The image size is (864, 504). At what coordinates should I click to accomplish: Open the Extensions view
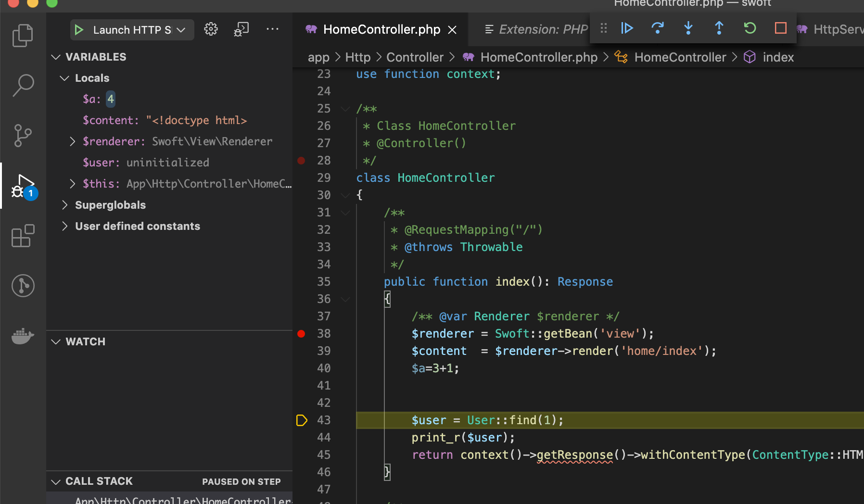click(23, 236)
